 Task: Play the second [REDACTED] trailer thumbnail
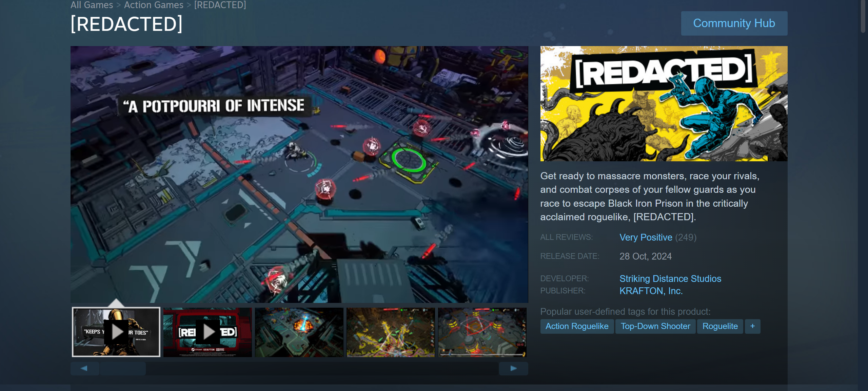pyautogui.click(x=208, y=332)
